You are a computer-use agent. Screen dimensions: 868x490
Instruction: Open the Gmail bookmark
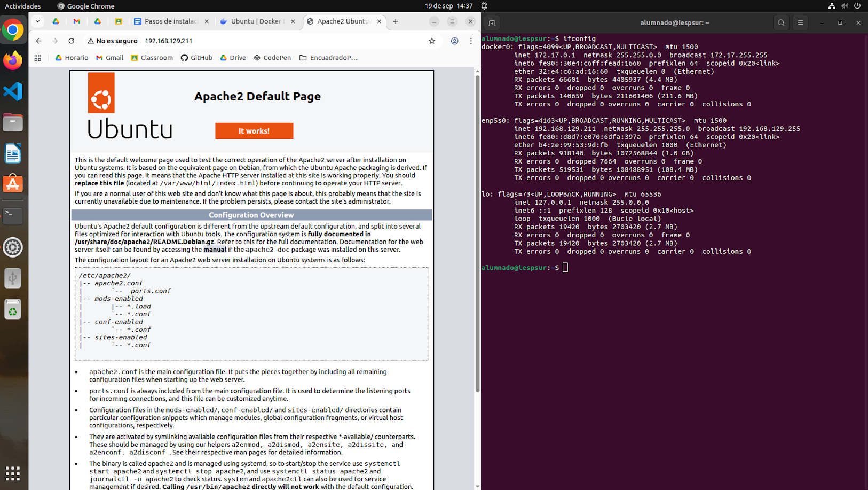pyautogui.click(x=109, y=58)
